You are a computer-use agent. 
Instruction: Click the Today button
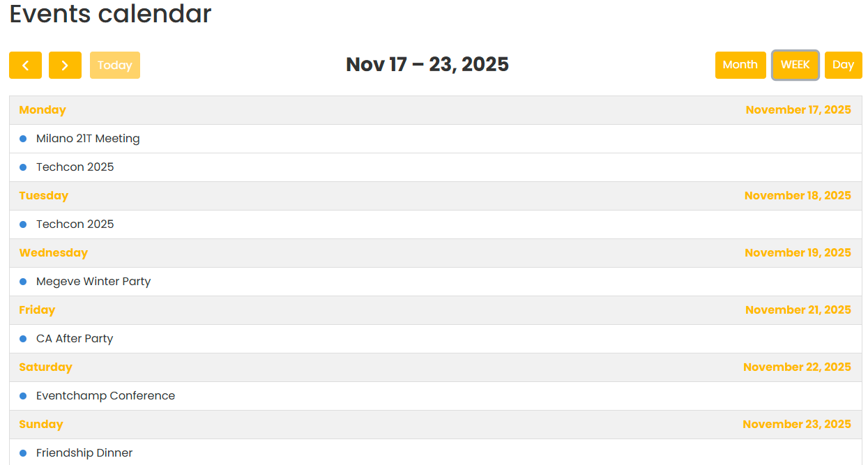point(115,66)
